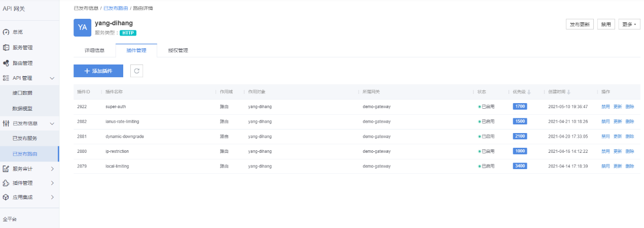This screenshot has height=228, width=644.
Task: Sort by 优先级 column arrow icon
Action: 529,92
